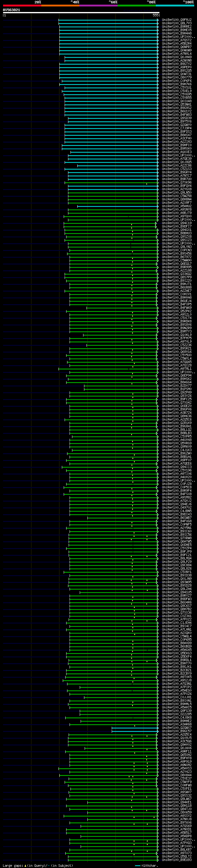The width and height of the screenshot is (197, 868).
Task: Click the purple ~60% identity legend bar
Action: (98, 6)
